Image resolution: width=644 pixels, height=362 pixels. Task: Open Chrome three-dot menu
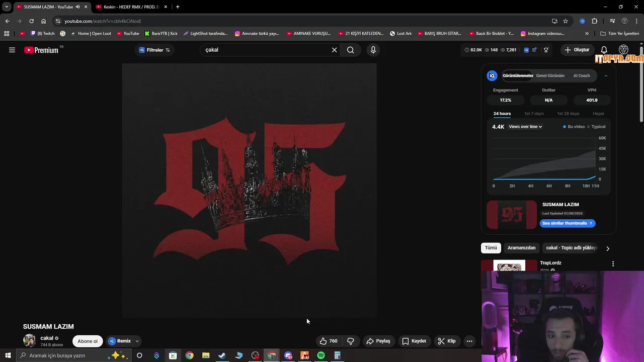pos(637,21)
